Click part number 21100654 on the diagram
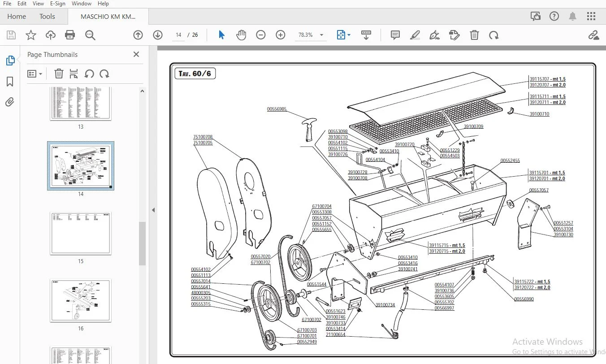 (336, 334)
